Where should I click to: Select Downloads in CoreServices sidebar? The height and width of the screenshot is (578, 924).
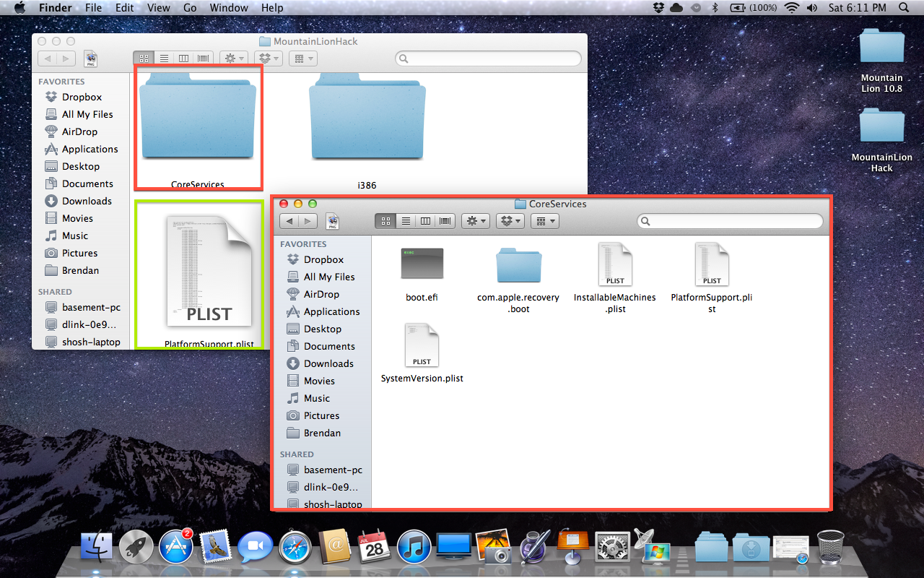tap(321, 363)
